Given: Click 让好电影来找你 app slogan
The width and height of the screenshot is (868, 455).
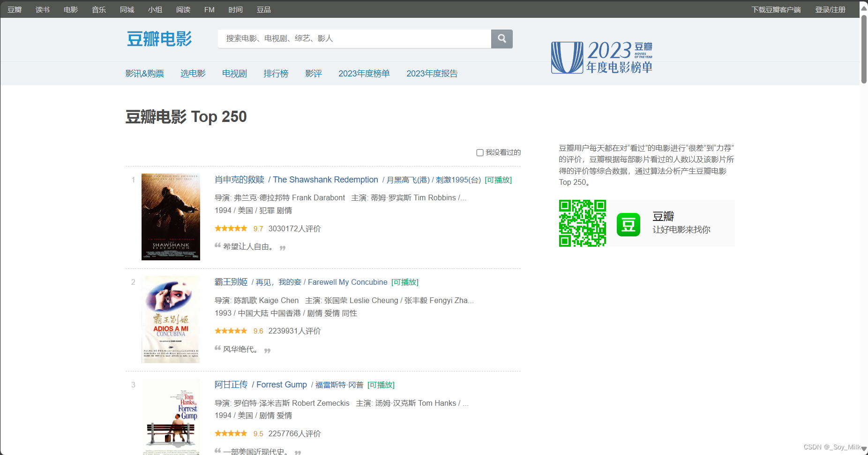Looking at the screenshot, I should tap(681, 229).
